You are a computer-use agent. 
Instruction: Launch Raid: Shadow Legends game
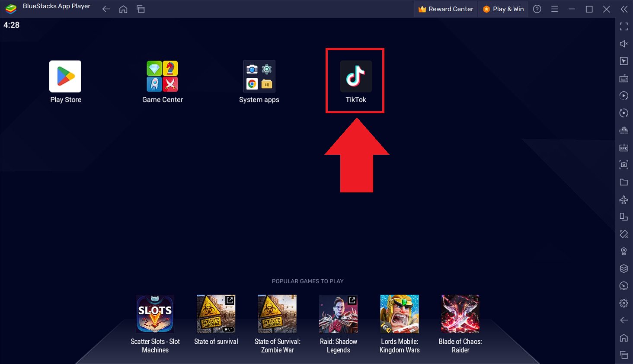click(339, 324)
